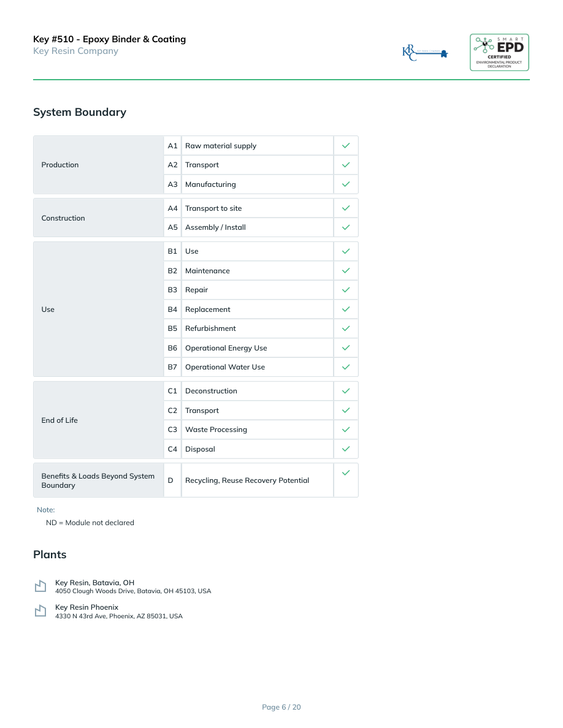Click the Key Resin Company key logo
The height and width of the screenshot is (728, 563).
[x=425, y=53]
